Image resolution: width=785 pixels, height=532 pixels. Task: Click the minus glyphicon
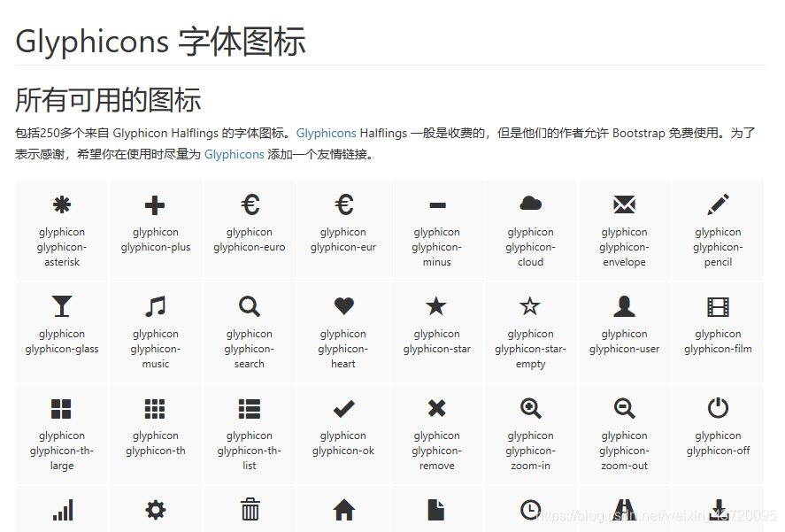click(x=437, y=204)
